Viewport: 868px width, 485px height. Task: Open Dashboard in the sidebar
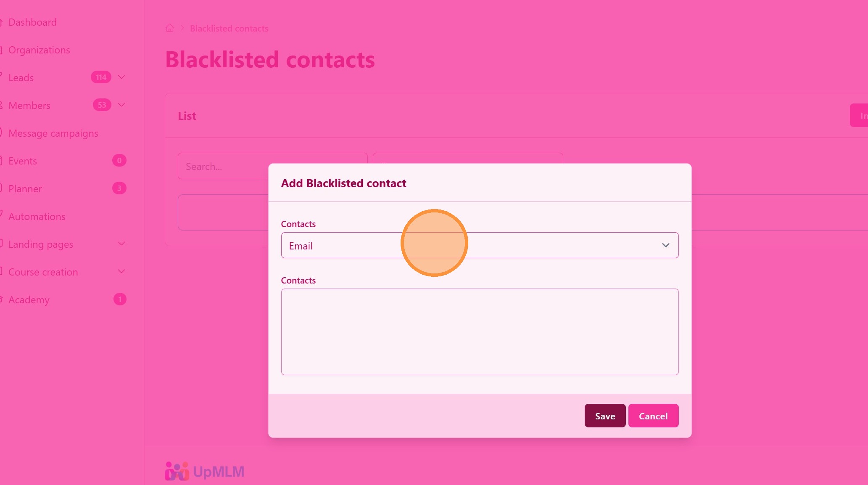[x=32, y=22]
